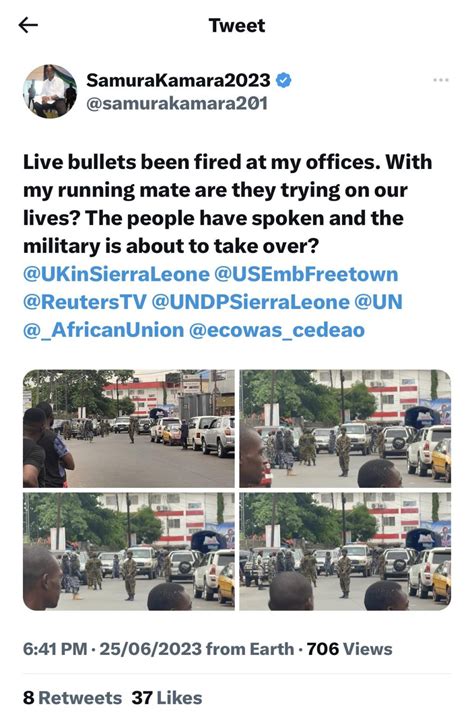474x719 pixels.
Task: Open the bottom-left soldiers photo
Action: pyautogui.click(x=128, y=552)
